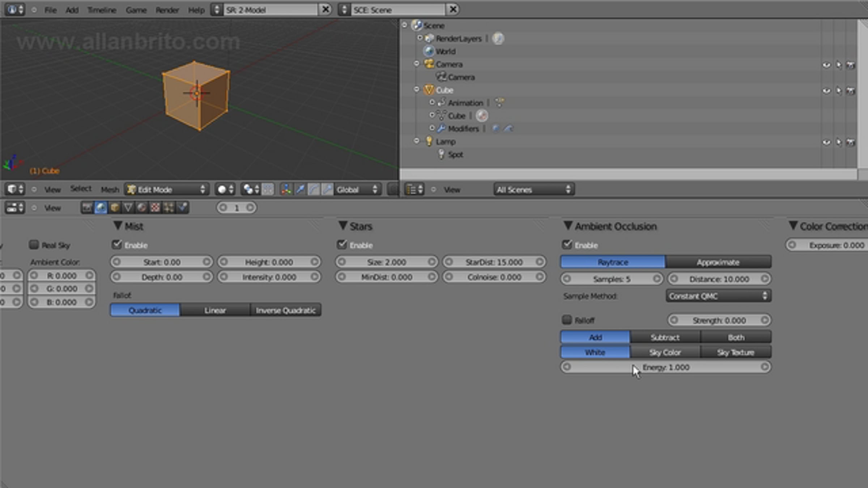Expand the RenderLayers tree item

[x=420, y=38]
